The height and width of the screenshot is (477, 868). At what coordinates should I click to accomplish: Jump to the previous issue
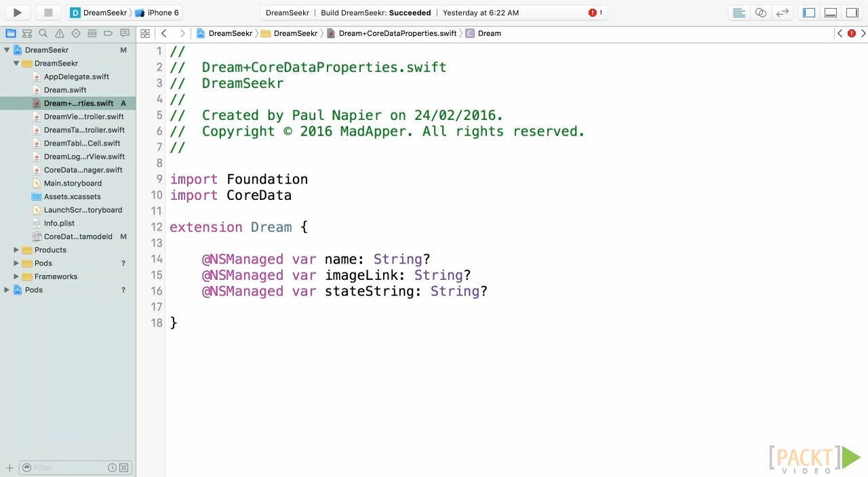(x=840, y=33)
